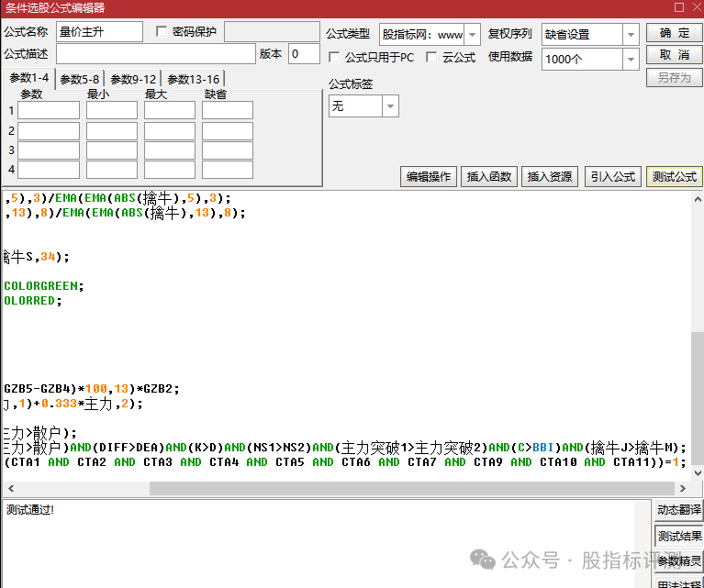Click 主力突破1 in code

tap(374, 448)
